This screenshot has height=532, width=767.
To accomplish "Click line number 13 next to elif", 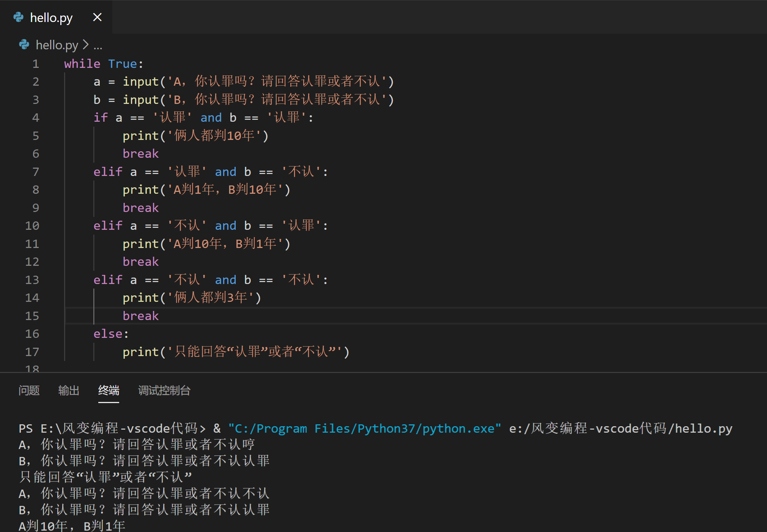I will (32, 279).
